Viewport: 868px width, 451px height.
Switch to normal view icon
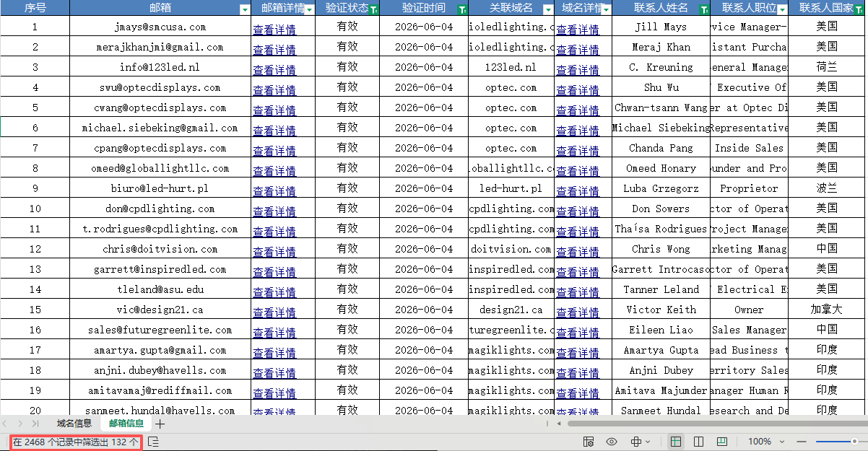pyautogui.click(x=676, y=442)
